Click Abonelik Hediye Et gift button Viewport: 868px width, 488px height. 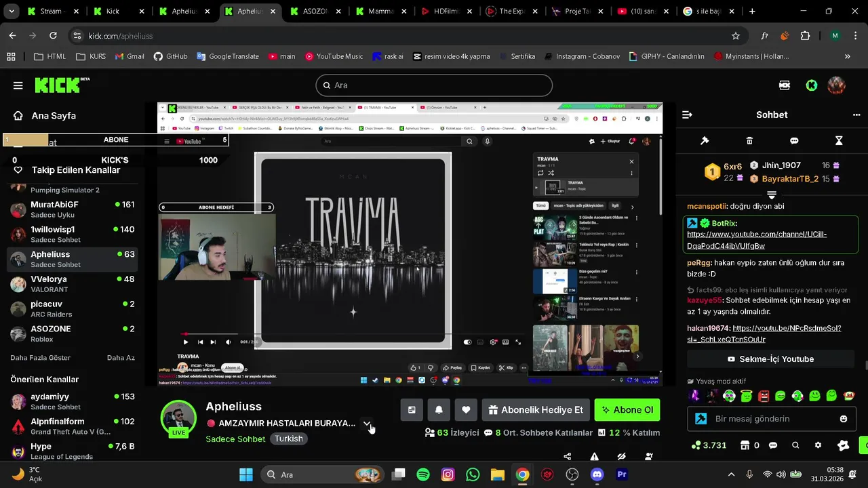click(x=536, y=410)
